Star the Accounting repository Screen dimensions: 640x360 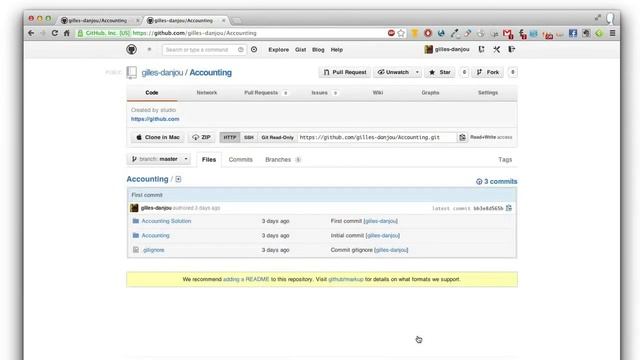coord(440,72)
